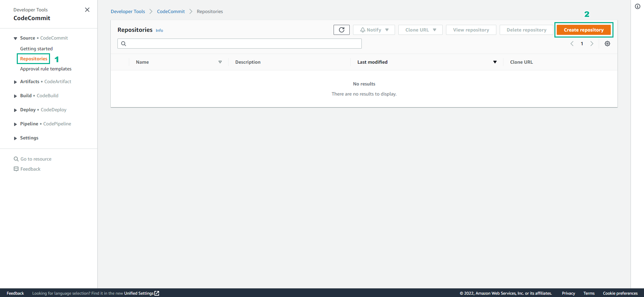Screen dimensions: 644x297
Task: Open the Clone URL dropdown
Action: coord(420,30)
